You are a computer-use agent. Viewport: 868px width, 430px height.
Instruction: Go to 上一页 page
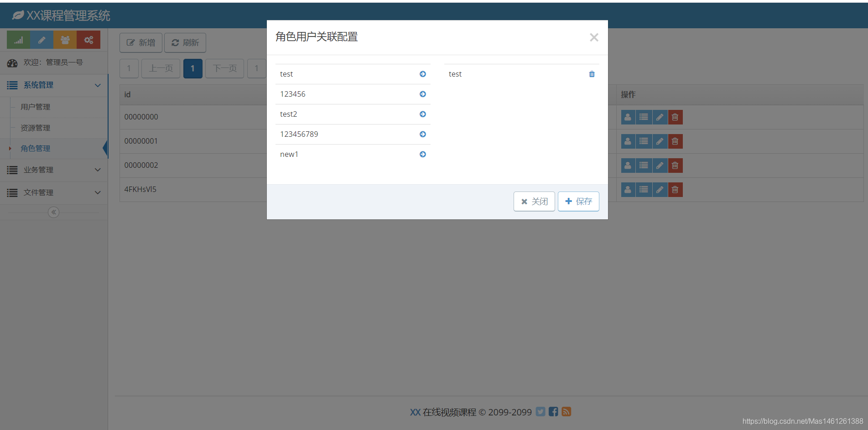click(x=161, y=68)
